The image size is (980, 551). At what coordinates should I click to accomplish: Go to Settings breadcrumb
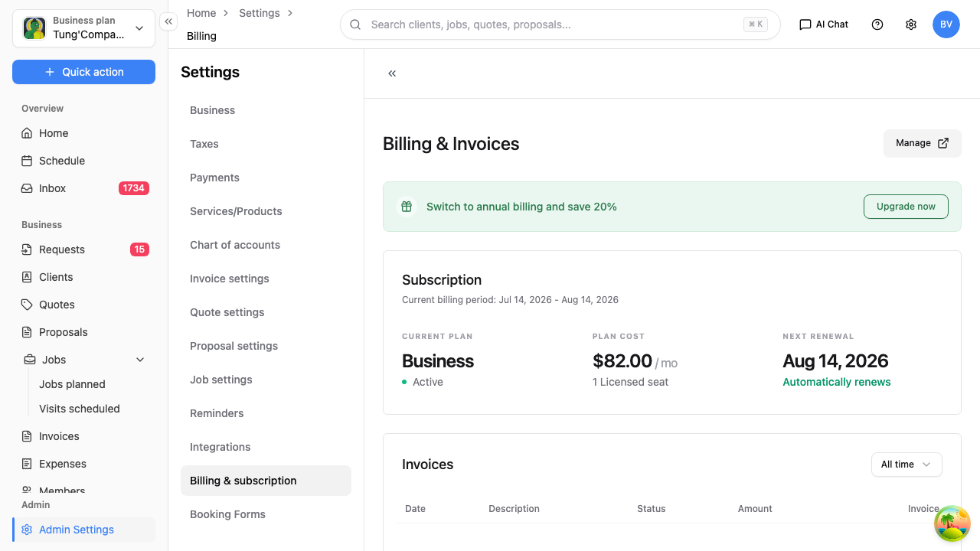(x=260, y=13)
